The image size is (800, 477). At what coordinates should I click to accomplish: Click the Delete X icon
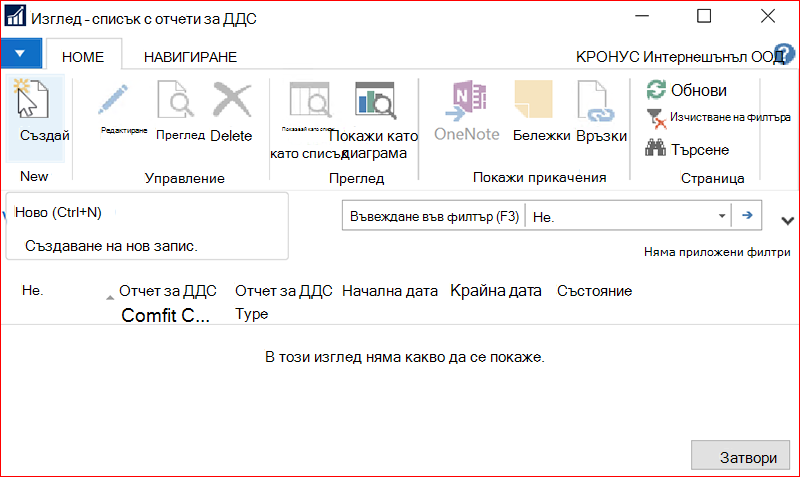(232, 100)
